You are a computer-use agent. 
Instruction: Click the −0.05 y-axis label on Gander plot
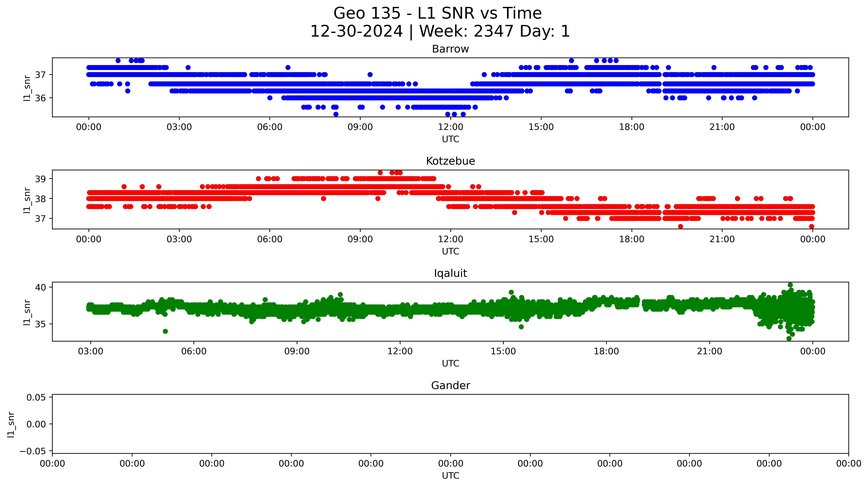[33, 451]
